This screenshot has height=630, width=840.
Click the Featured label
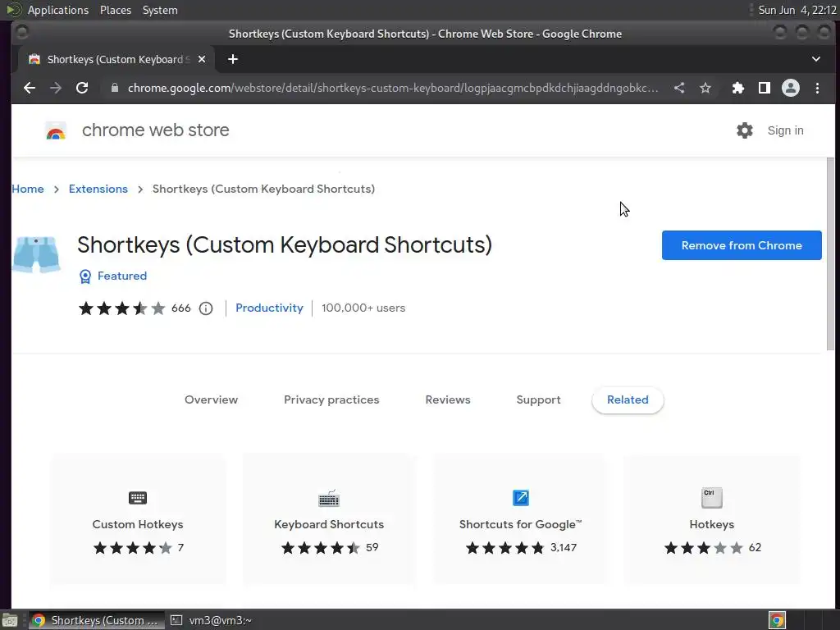point(122,276)
